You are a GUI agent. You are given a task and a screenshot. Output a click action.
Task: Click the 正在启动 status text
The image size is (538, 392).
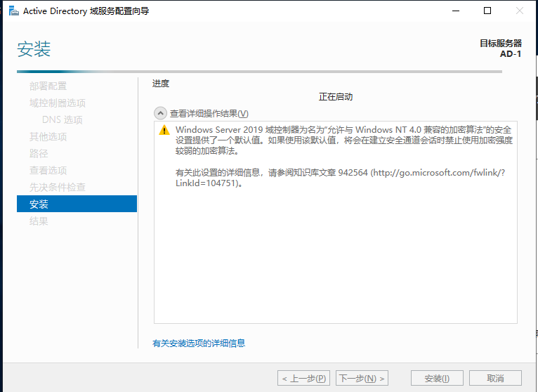point(336,97)
